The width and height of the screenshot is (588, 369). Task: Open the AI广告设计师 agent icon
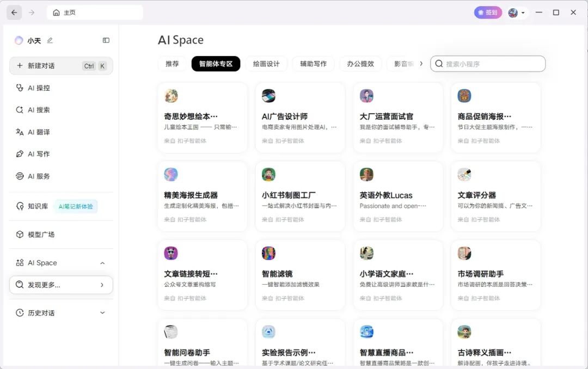(x=268, y=96)
